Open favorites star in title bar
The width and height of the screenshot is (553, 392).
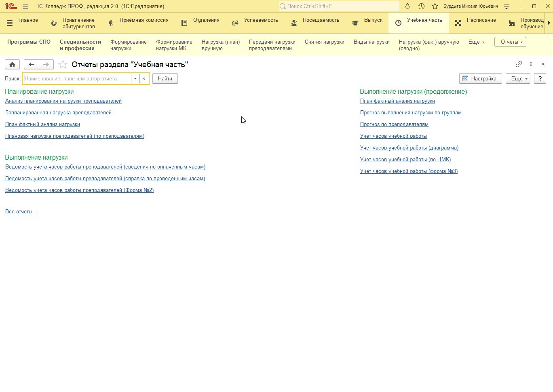(x=435, y=6)
